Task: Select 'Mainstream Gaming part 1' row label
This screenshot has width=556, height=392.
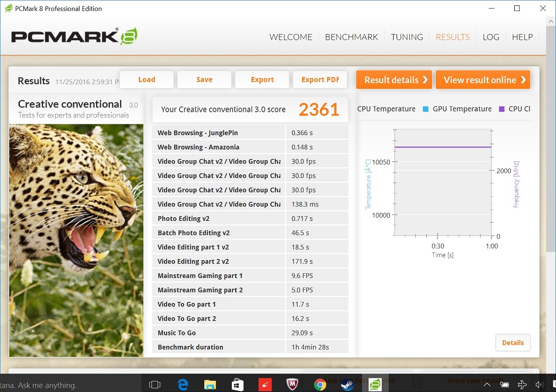Action: coord(200,276)
